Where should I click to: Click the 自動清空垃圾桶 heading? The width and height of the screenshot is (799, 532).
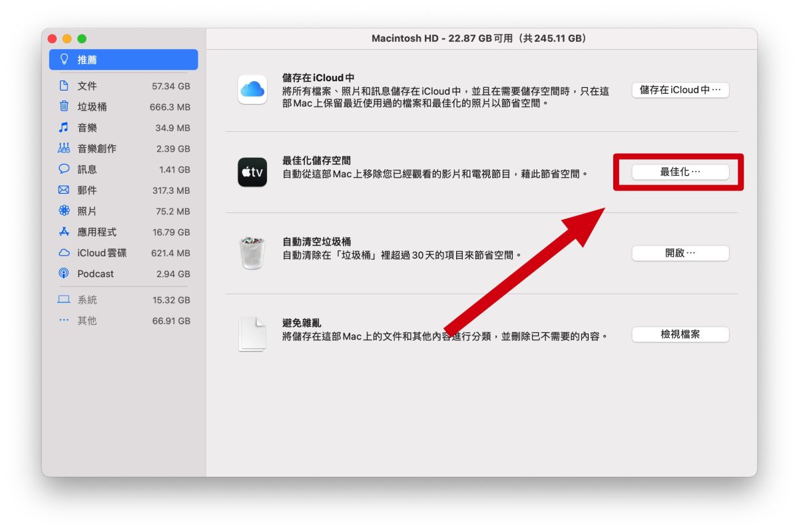(x=316, y=241)
